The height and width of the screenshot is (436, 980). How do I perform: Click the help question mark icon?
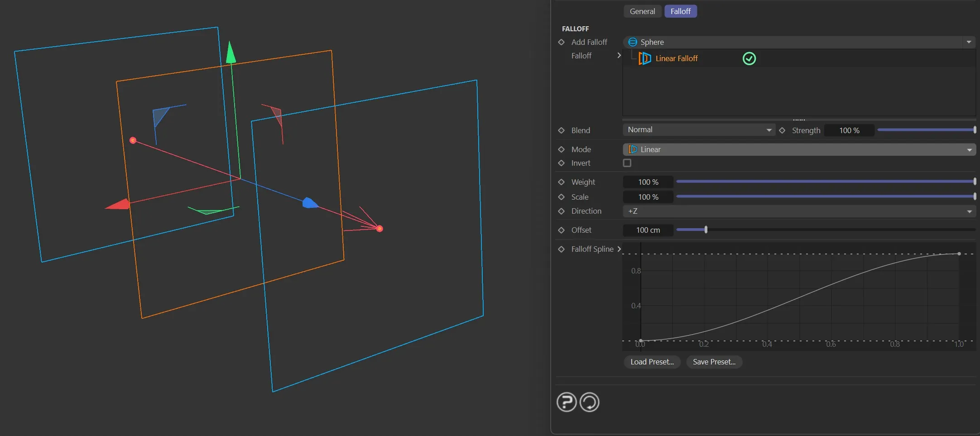tap(566, 402)
